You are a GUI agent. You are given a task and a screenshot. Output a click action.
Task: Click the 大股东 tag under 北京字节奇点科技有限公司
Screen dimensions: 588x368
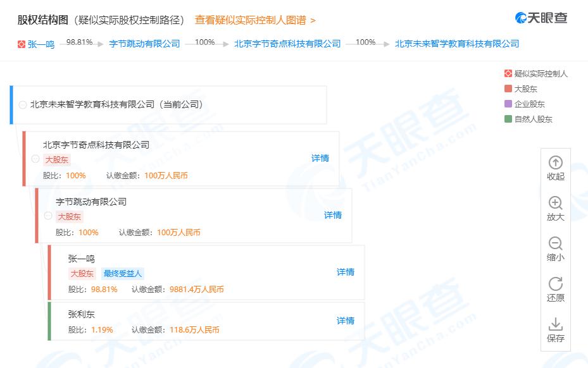(x=57, y=159)
